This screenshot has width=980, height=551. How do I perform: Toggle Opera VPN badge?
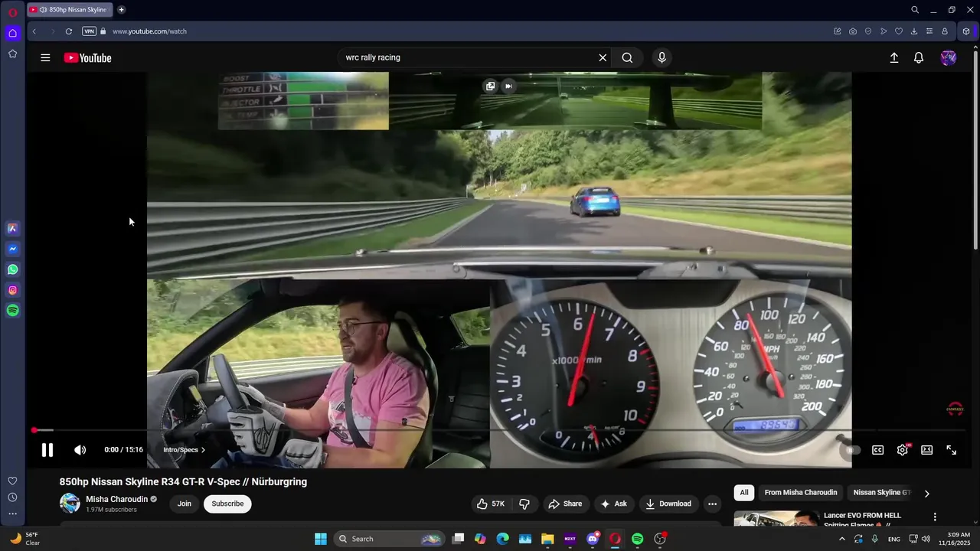[x=89, y=31]
